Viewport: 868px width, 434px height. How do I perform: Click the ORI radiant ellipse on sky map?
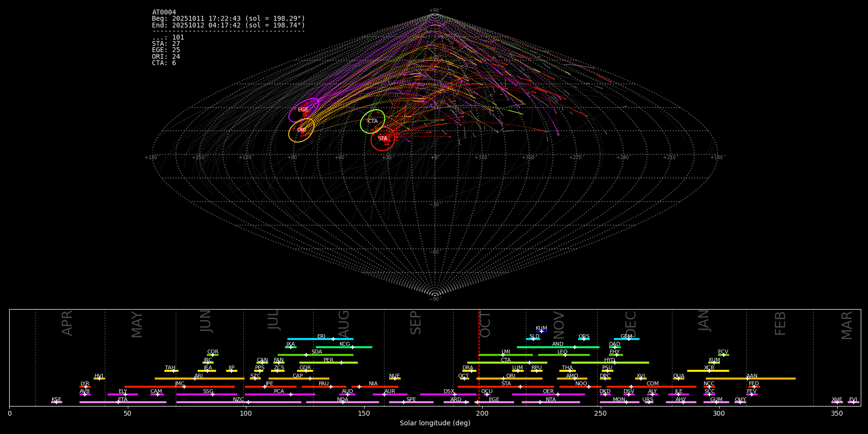click(301, 130)
